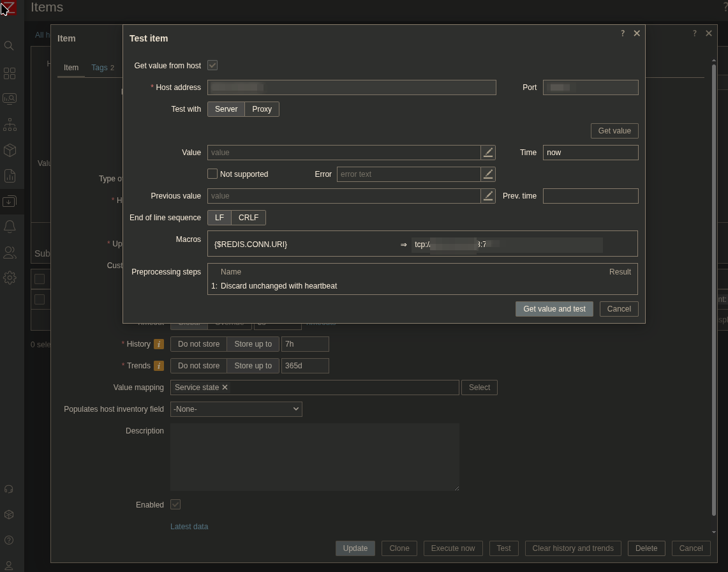Click the History period field 7h
The image size is (728, 572).
305,344
